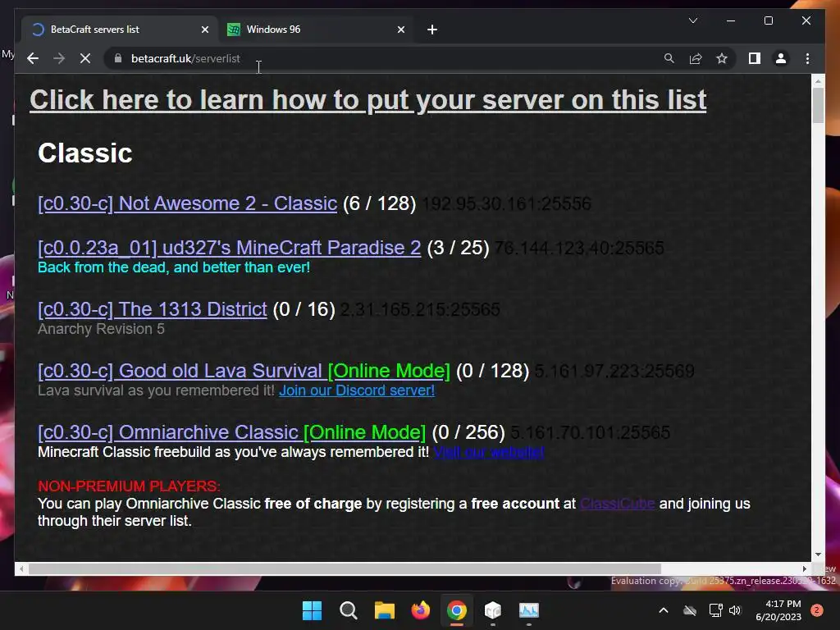Open the Omniarchive Classic server link
840x630 pixels.
point(231,433)
